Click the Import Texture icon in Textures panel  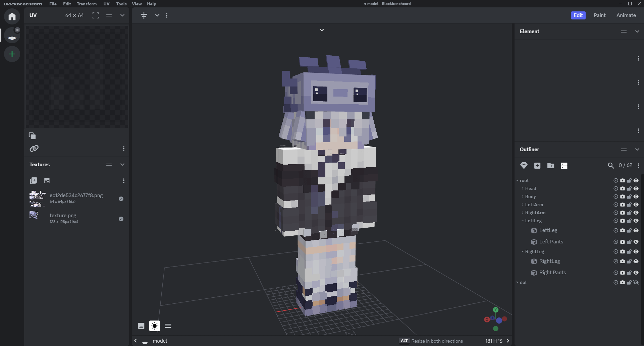point(34,181)
